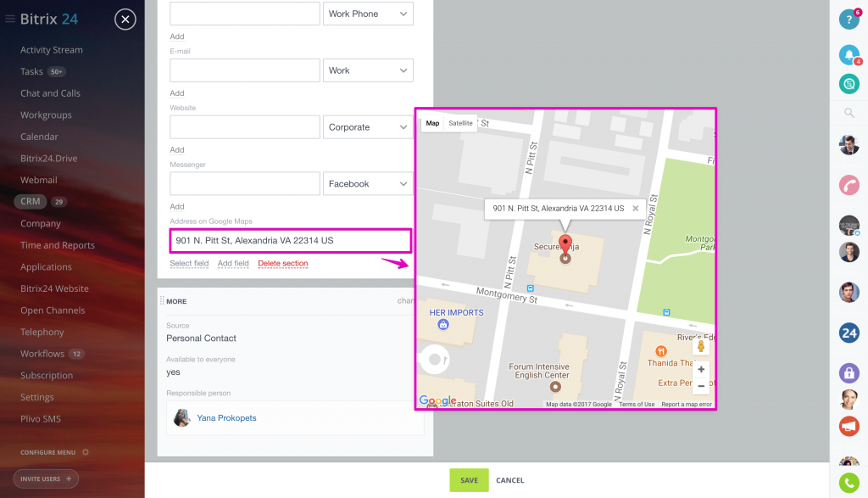Open Yana Prokopets profile link
This screenshot has width=868, height=498.
click(x=226, y=417)
